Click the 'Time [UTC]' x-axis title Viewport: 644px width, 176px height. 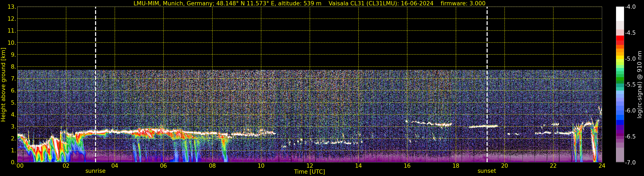point(309,172)
